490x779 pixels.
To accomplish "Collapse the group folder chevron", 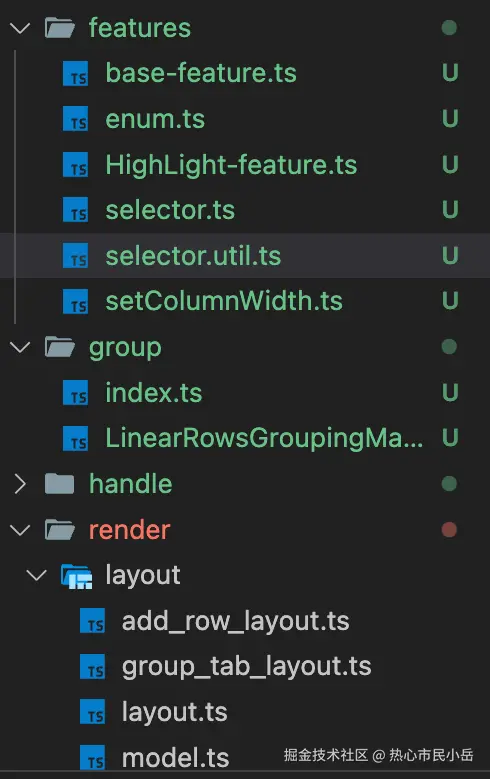I will [x=20, y=347].
